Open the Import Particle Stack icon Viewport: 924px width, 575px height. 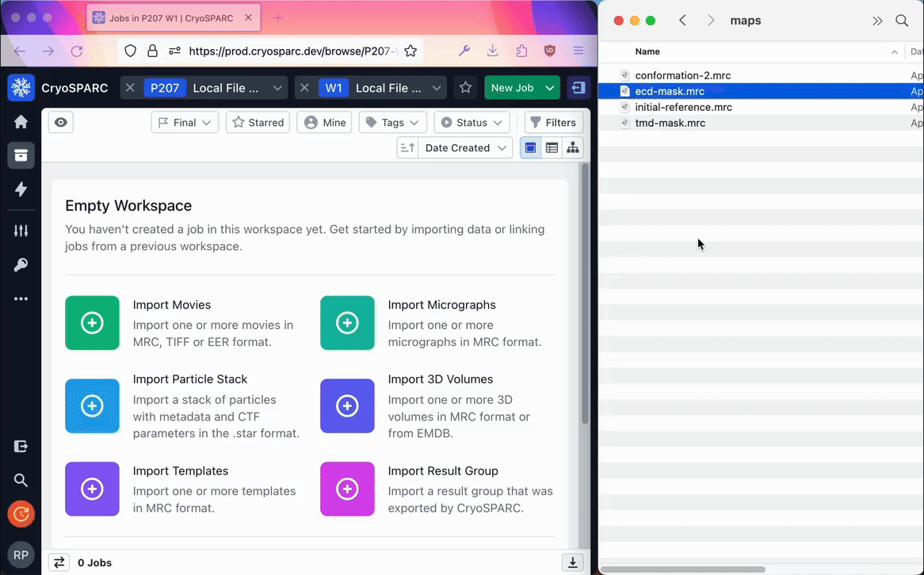92,406
